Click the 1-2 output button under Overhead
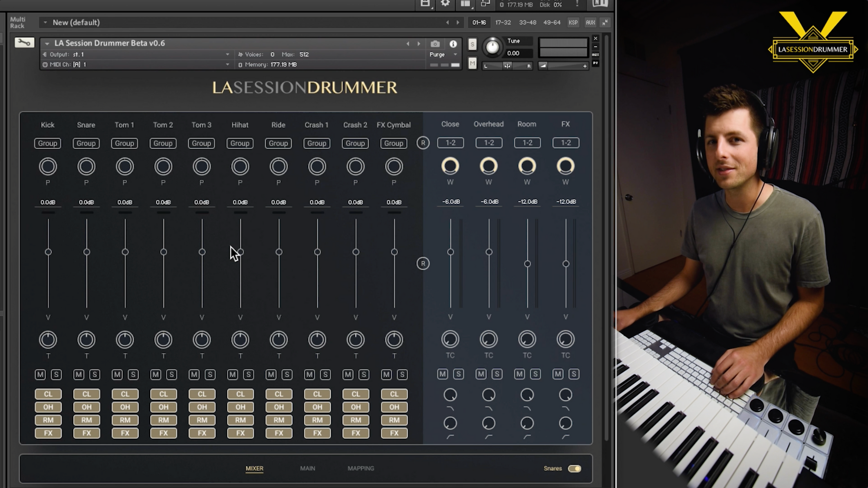This screenshot has width=868, height=488. tap(488, 142)
